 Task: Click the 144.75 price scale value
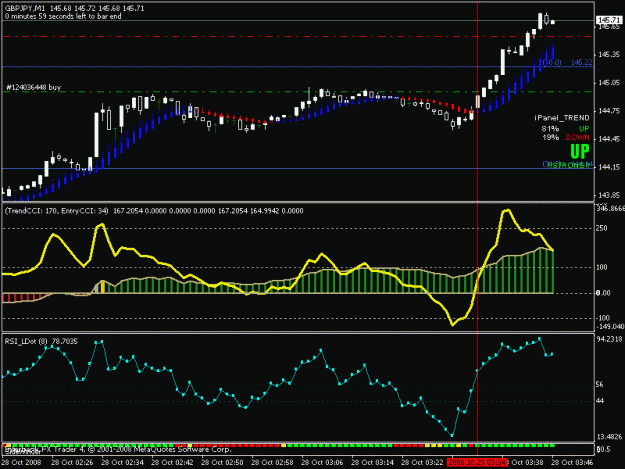[x=609, y=111]
